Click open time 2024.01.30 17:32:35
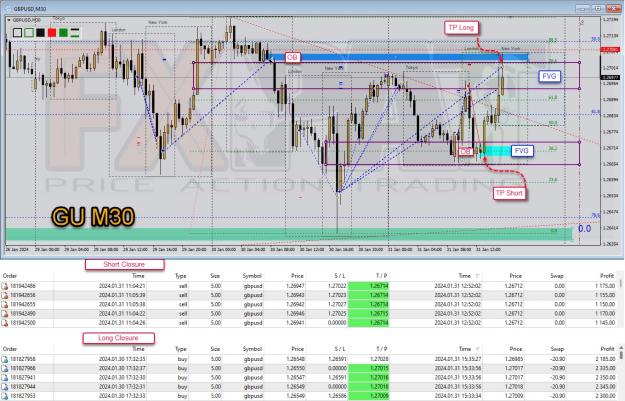This screenshot has height=401, width=625. coord(122,359)
